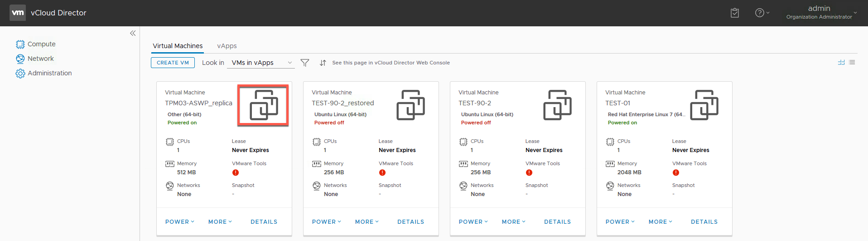The image size is (868, 241).
Task: Click the vCloud Director title text
Action: pyautogui.click(x=58, y=13)
